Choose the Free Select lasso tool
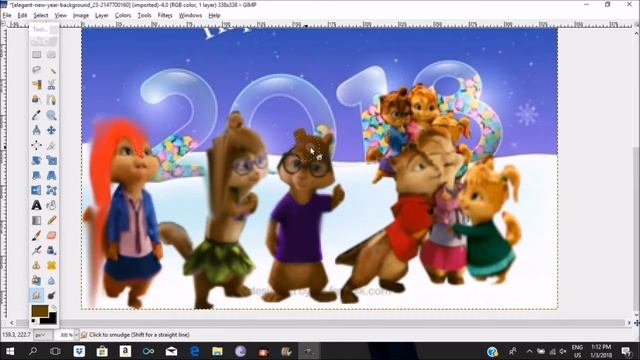The height and width of the screenshot is (360, 640). pos(36,70)
